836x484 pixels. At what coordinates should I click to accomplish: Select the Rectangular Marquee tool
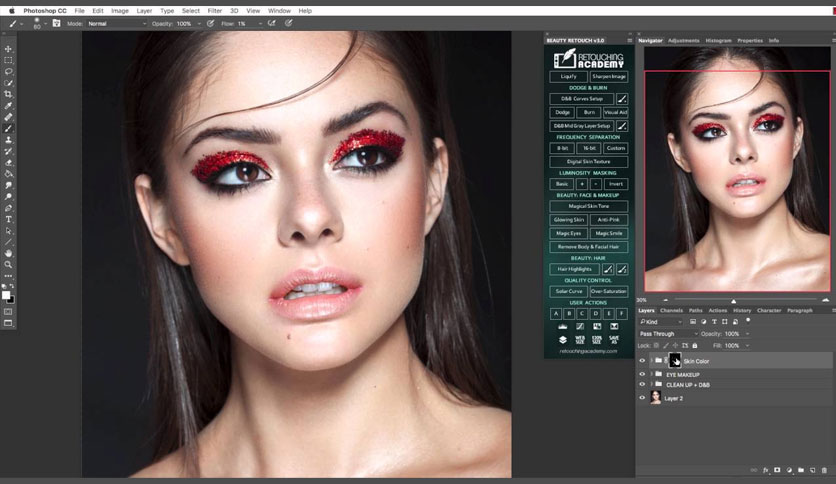9,60
